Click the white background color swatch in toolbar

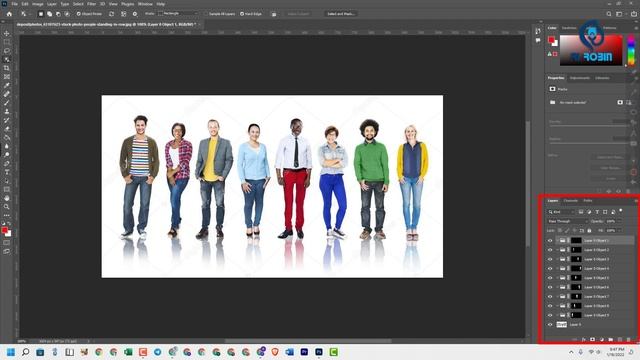click(x=9, y=234)
